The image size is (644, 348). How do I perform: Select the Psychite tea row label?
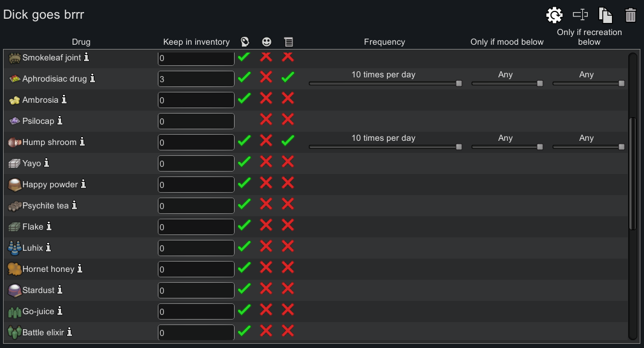pos(45,205)
